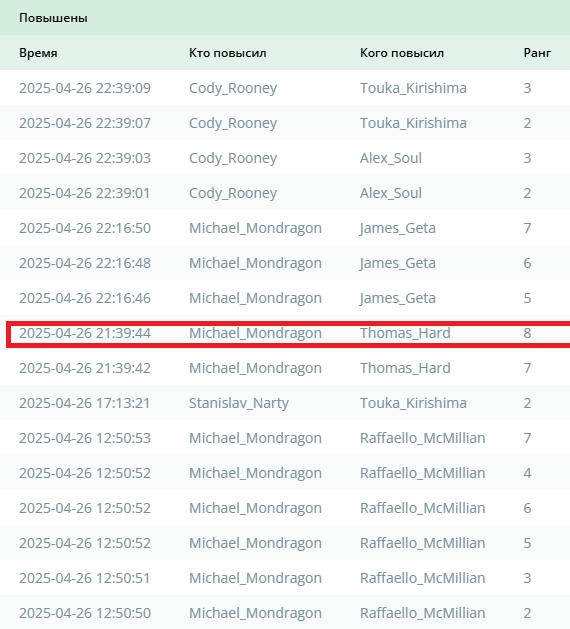Click Michael_Mondragon in the 22:16:48 row

point(255,263)
